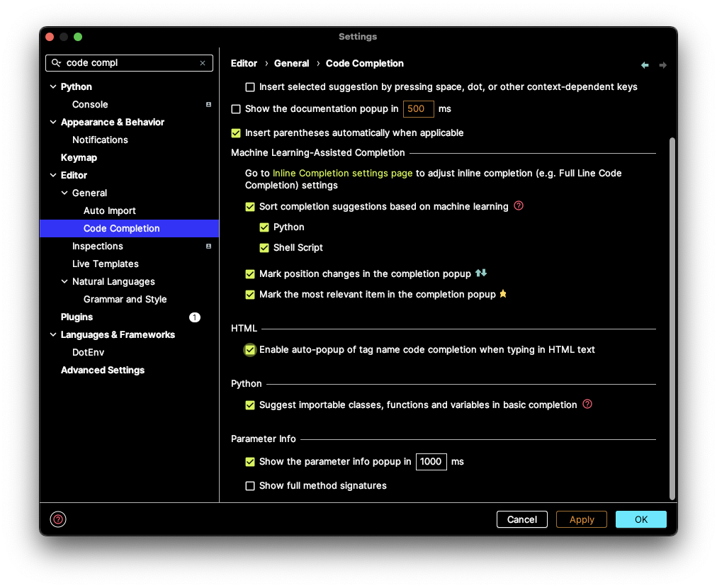Disable Insert parentheses automatically when applicable
The width and height of the screenshot is (717, 588).
(x=236, y=133)
